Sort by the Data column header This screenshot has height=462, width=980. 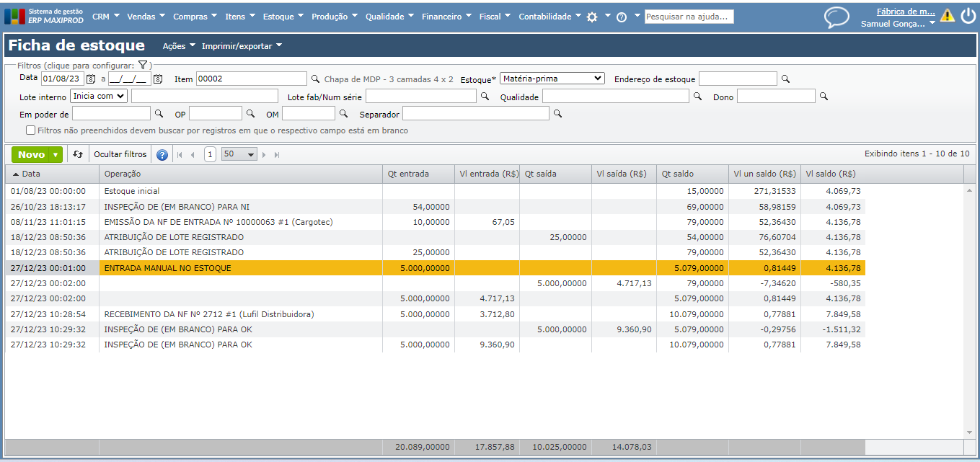31,174
